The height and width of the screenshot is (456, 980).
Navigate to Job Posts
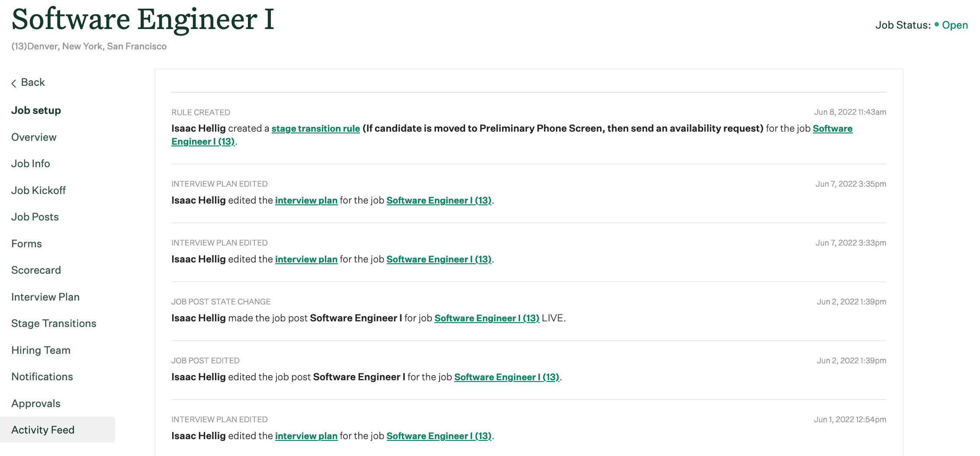pos(35,217)
